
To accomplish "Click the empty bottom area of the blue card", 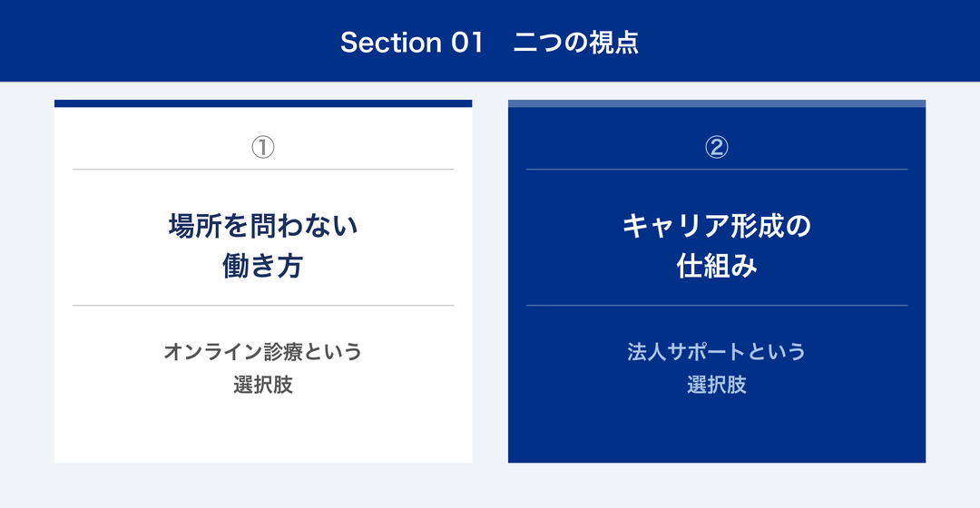I will [717, 431].
